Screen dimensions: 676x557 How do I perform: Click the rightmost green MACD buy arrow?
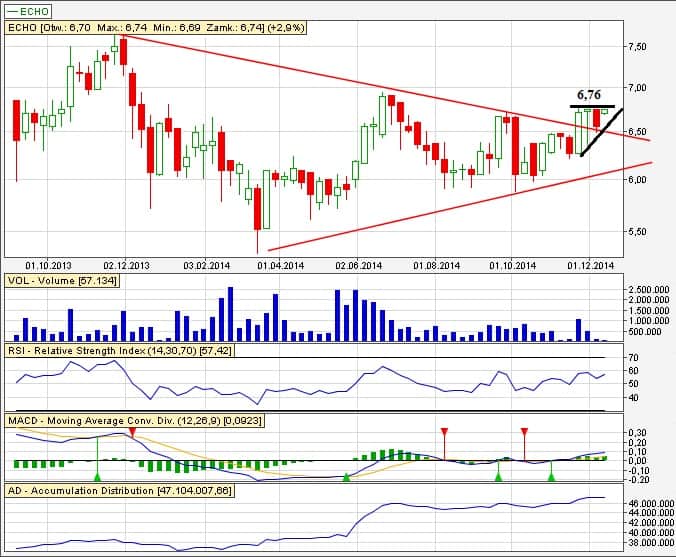point(551,477)
